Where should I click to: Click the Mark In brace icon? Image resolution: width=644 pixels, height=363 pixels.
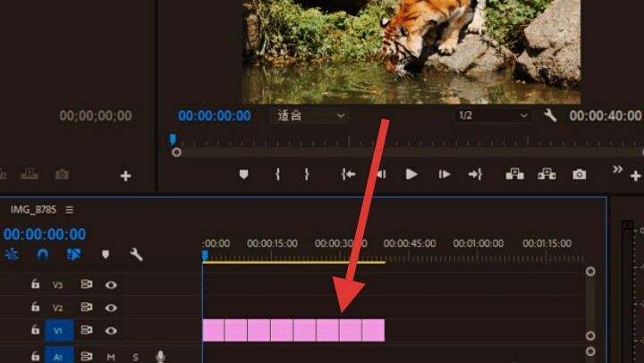tap(277, 174)
